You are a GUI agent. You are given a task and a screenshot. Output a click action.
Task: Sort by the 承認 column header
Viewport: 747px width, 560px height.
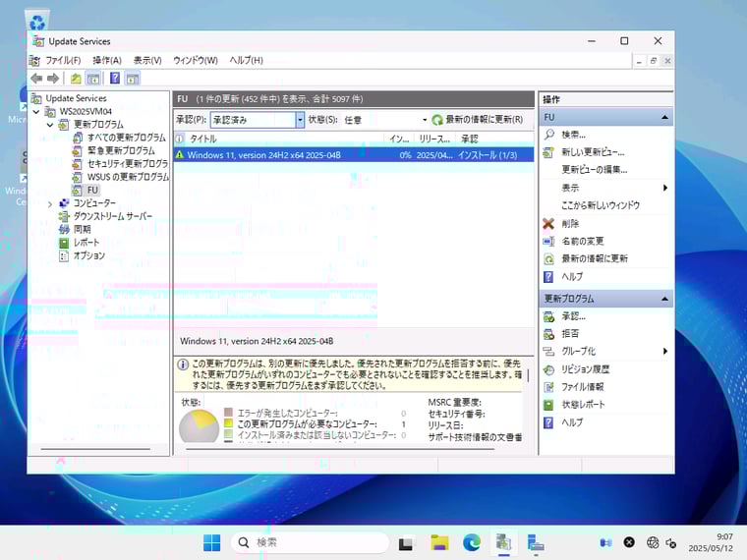tap(494, 139)
